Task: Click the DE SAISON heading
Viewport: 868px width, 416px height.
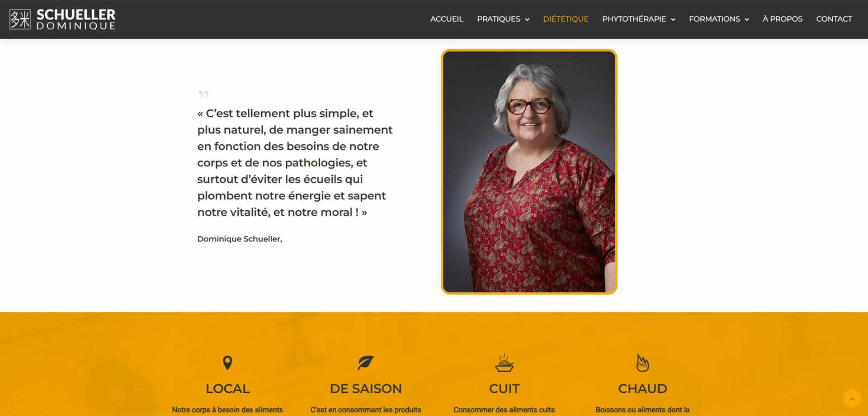Action: coord(366,388)
